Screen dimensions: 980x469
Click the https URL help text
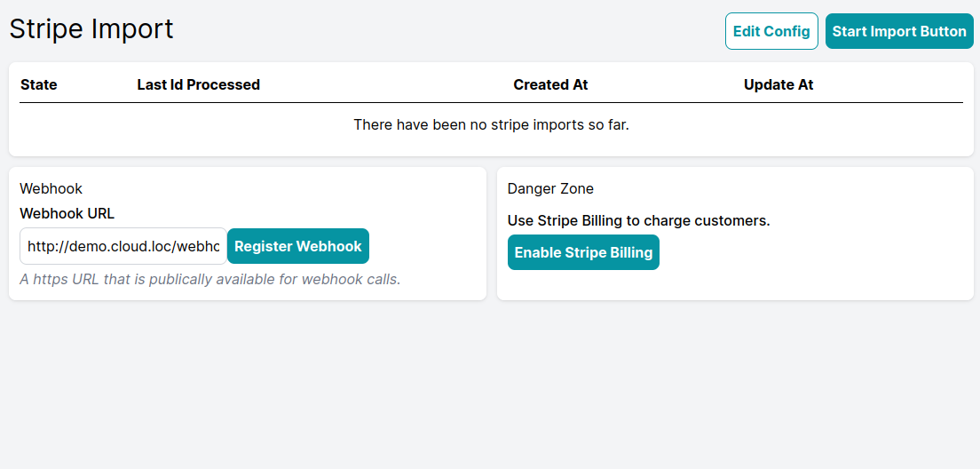pyautogui.click(x=210, y=279)
